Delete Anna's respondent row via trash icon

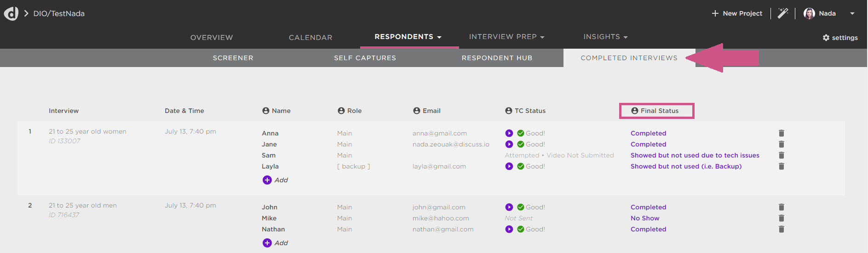point(781,133)
